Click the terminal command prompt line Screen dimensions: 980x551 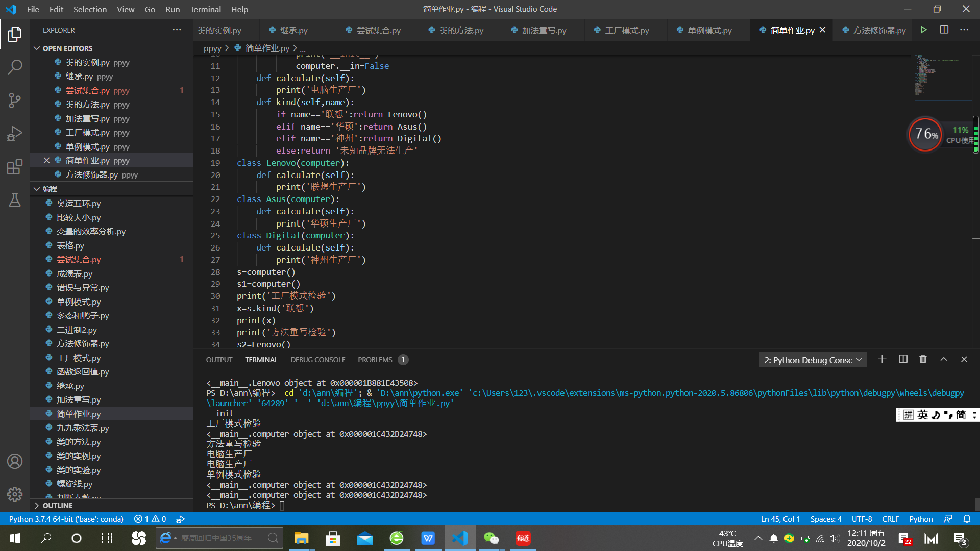(245, 506)
